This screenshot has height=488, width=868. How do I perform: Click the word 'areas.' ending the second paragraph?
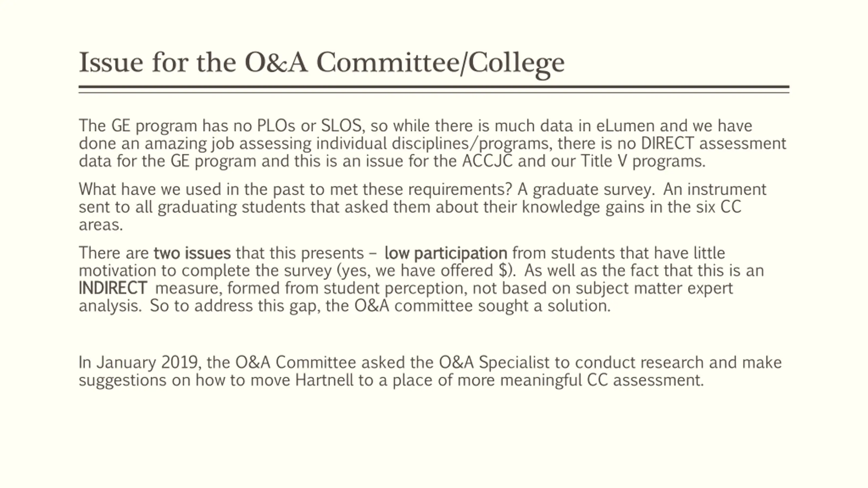pos(101,225)
